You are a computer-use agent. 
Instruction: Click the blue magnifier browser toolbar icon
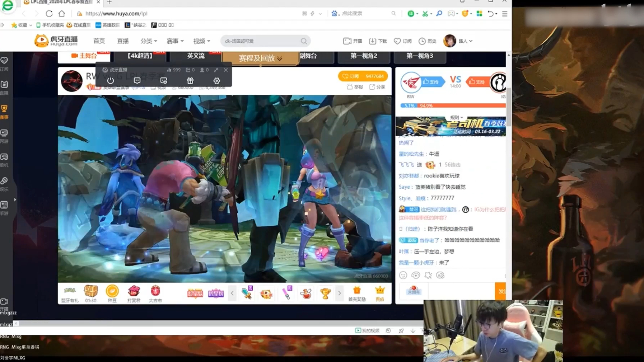[x=439, y=14]
